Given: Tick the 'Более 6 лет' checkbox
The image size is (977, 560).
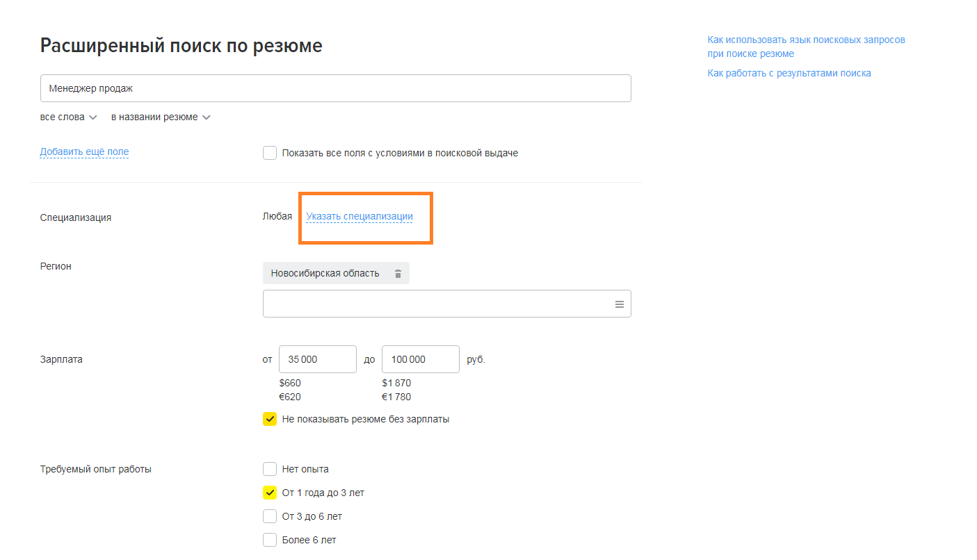Looking at the screenshot, I should [270, 540].
